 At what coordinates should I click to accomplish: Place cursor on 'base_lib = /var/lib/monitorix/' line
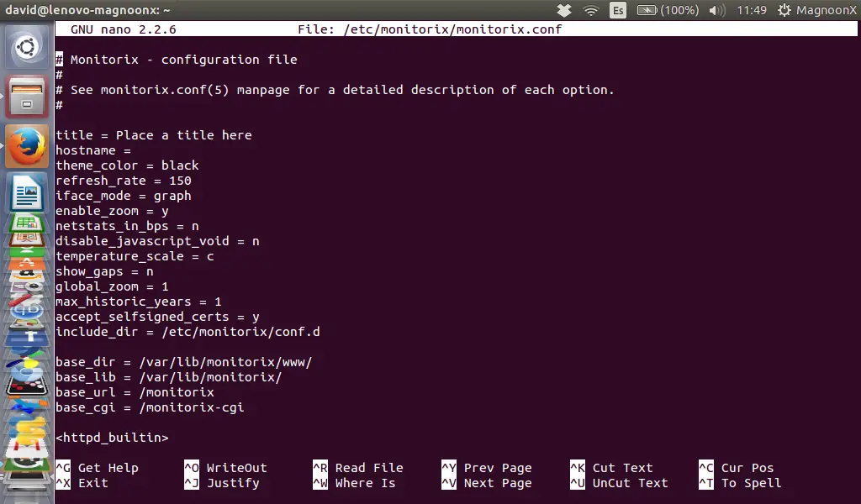tap(168, 377)
